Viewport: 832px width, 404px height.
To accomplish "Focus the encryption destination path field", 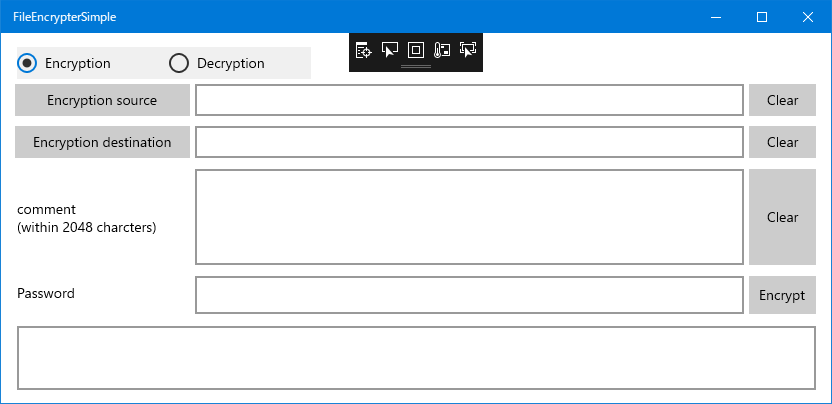I will coord(469,142).
